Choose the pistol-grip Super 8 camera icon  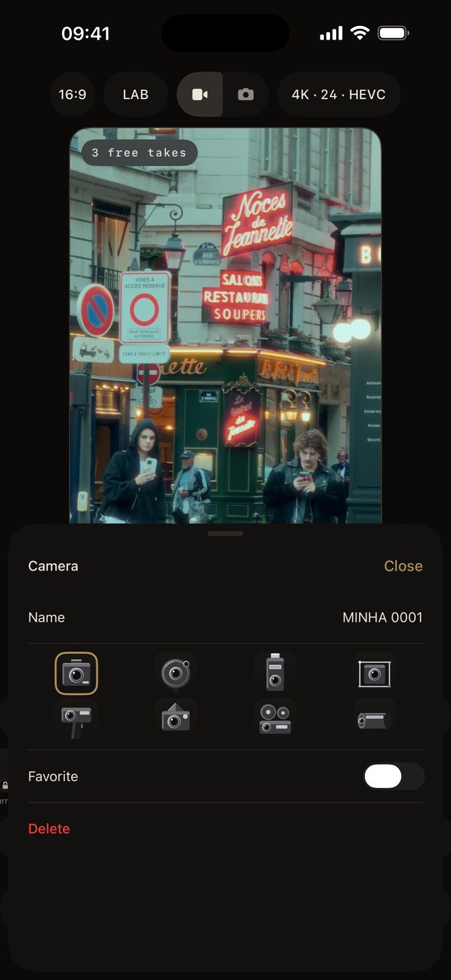77,719
